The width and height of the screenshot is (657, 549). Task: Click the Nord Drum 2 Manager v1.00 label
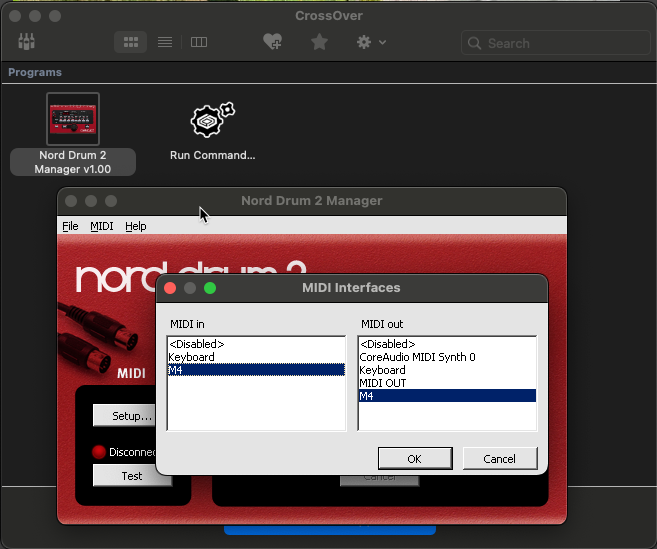[73, 162]
